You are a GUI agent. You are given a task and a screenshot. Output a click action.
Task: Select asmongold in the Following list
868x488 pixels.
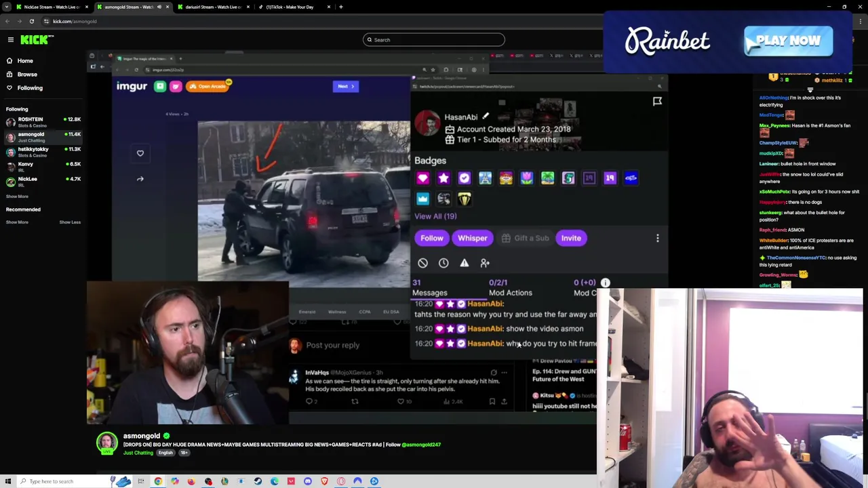point(43,137)
